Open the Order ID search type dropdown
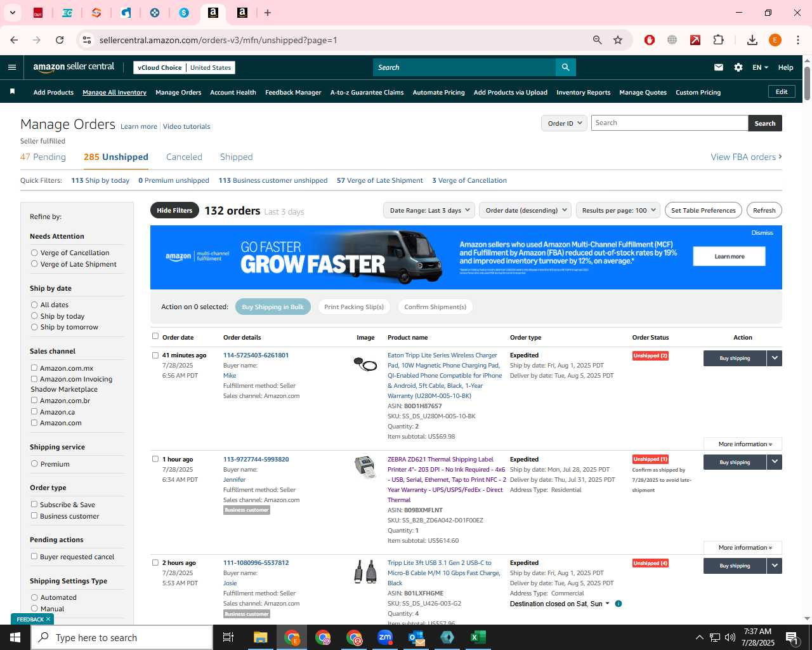812x650 pixels. 564,123
